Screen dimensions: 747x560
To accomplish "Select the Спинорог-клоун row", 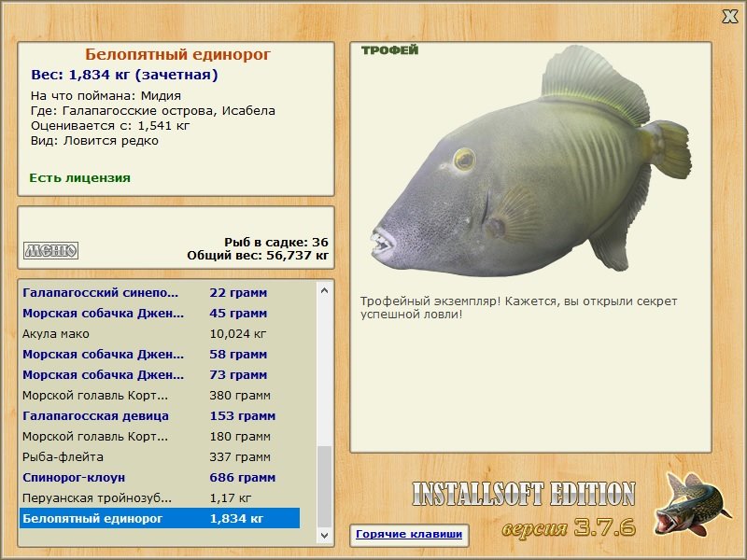I will [x=160, y=477].
